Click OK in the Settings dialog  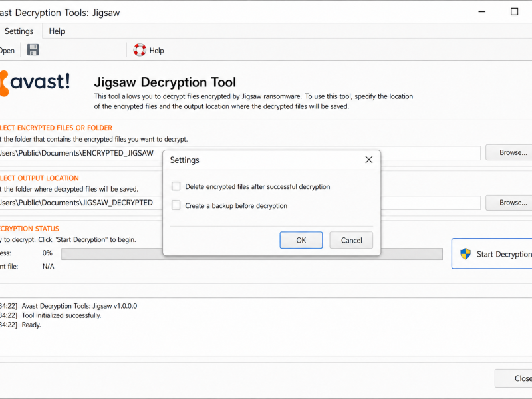(301, 240)
